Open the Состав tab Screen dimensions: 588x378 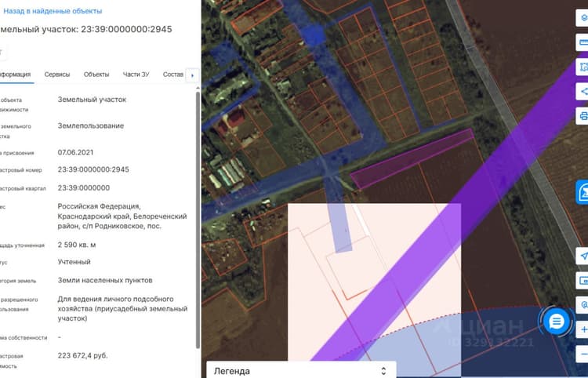tap(173, 75)
